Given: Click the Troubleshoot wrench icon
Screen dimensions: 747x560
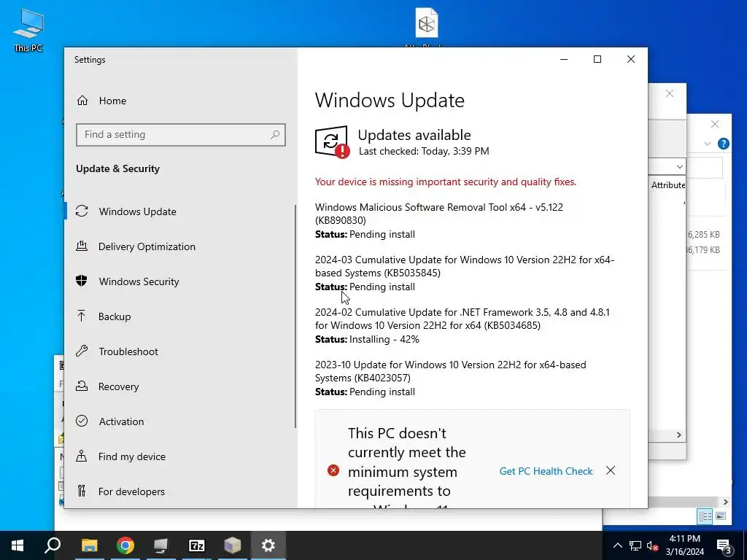Looking at the screenshot, I should click(82, 351).
